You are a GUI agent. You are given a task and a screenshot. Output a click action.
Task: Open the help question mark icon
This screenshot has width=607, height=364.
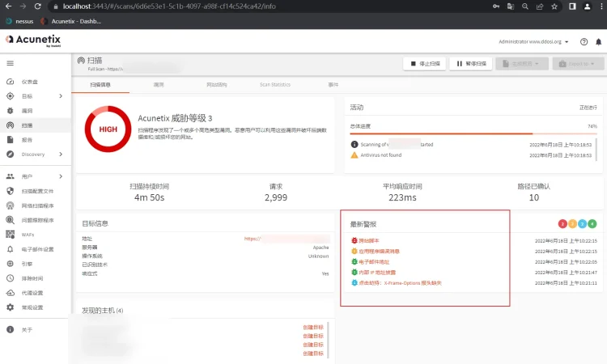click(584, 42)
